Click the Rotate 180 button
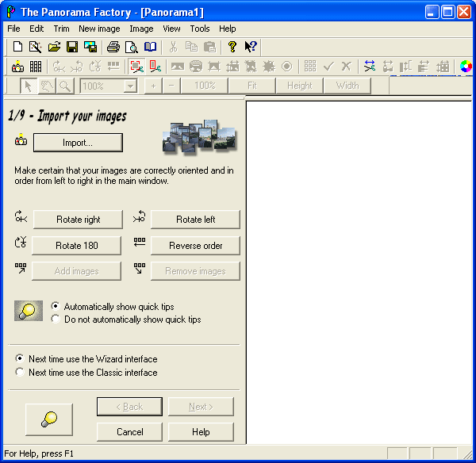The height and width of the screenshot is (463, 476). (76, 246)
